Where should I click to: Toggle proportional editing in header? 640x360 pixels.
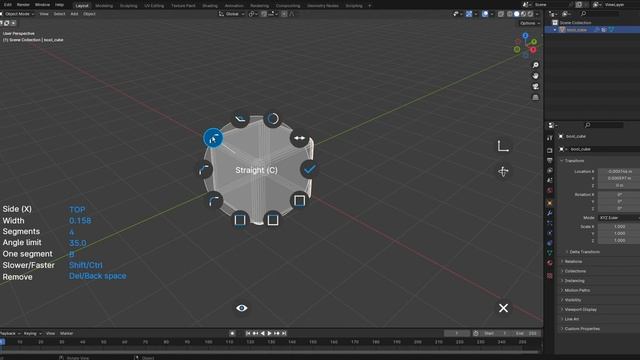pyautogui.click(x=284, y=14)
